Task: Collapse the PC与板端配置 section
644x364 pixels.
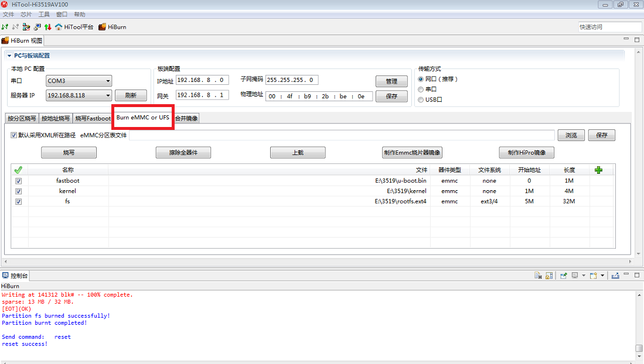Action: coord(9,56)
